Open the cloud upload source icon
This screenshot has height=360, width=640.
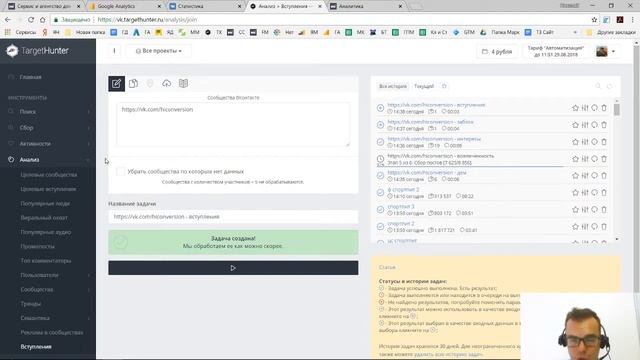[167, 84]
